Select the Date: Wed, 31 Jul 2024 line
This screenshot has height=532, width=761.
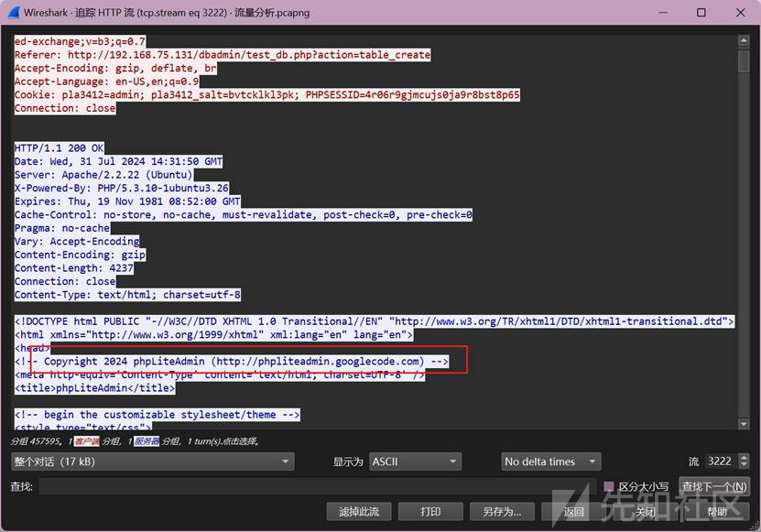point(118,162)
